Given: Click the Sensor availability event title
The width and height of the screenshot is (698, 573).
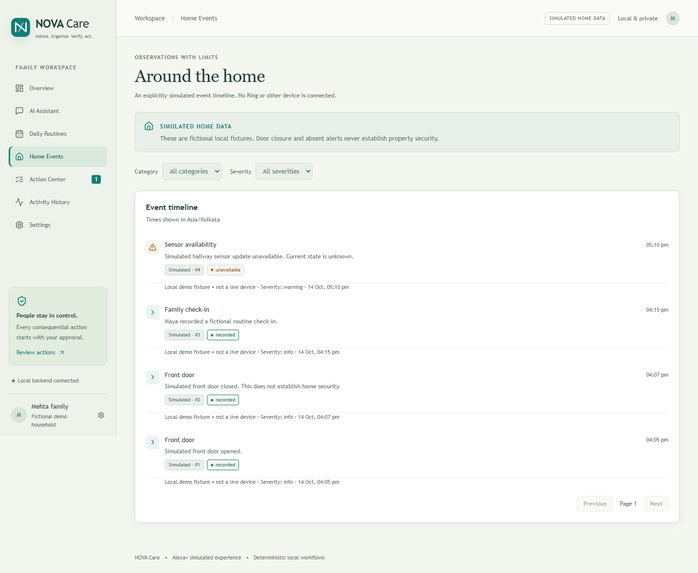Looking at the screenshot, I should pyautogui.click(x=191, y=244).
